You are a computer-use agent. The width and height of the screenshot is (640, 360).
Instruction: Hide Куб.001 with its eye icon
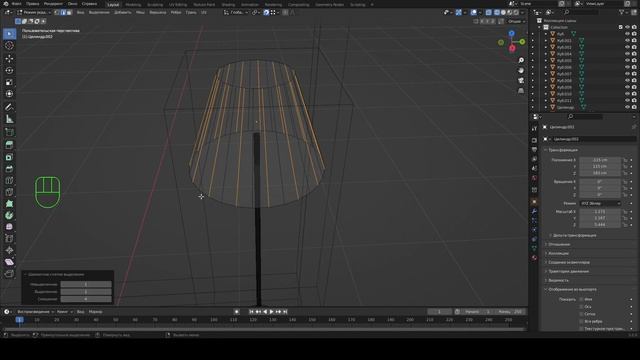pyautogui.click(x=627, y=40)
